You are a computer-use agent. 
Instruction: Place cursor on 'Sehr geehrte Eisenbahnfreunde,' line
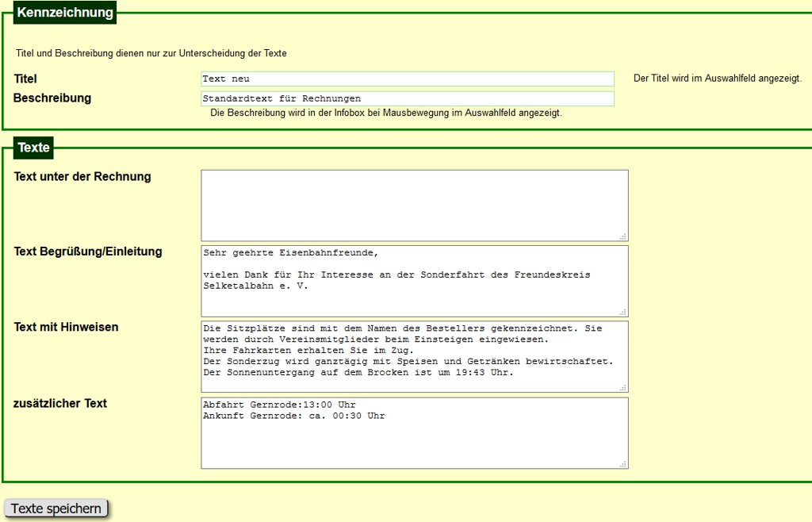(290, 253)
